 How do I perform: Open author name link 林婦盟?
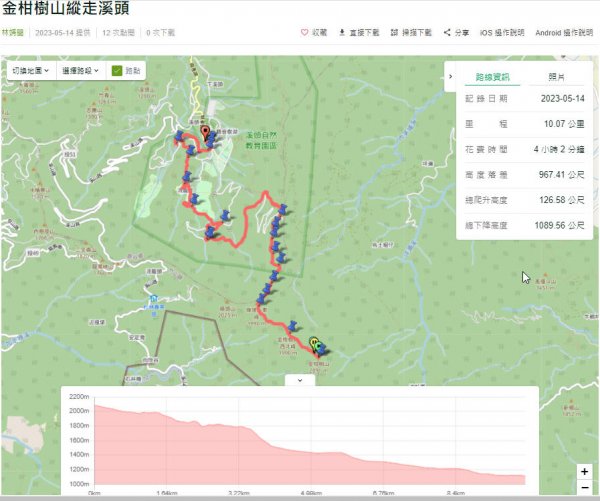pyautogui.click(x=13, y=33)
